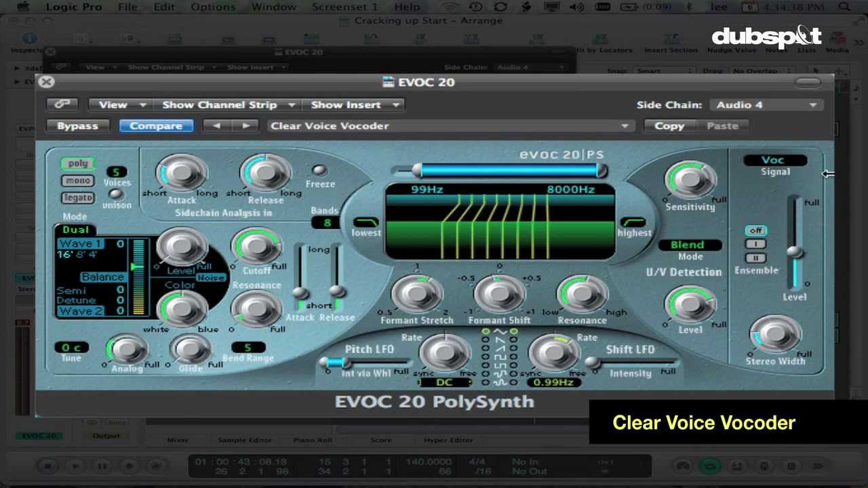
Task: Click the chain link icon in EVOC 20 header
Action: tap(62, 104)
